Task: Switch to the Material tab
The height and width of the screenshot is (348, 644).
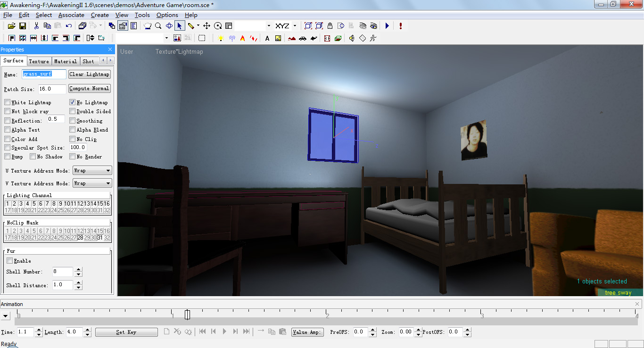Action: tap(65, 61)
